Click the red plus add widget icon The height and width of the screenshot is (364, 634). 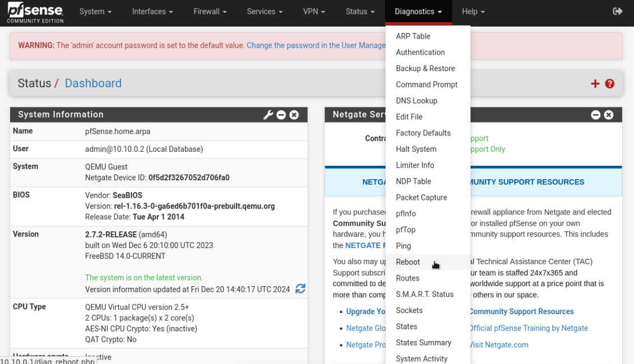tap(595, 83)
